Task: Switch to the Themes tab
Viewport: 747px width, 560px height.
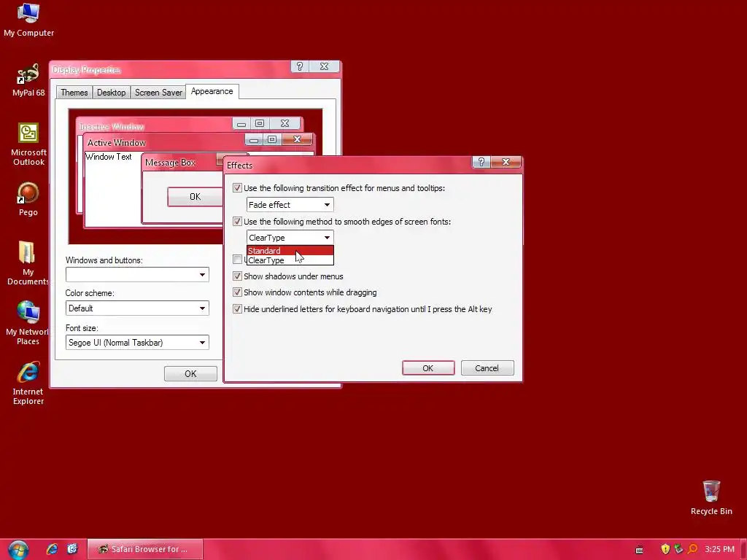Action: pyautogui.click(x=74, y=93)
